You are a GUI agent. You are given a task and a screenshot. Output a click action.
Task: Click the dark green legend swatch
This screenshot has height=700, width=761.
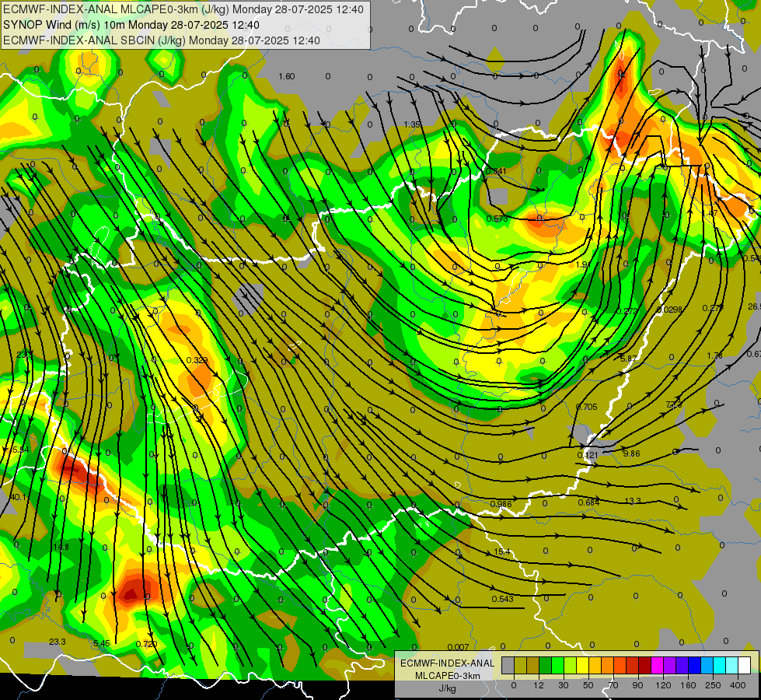pyautogui.click(x=545, y=666)
